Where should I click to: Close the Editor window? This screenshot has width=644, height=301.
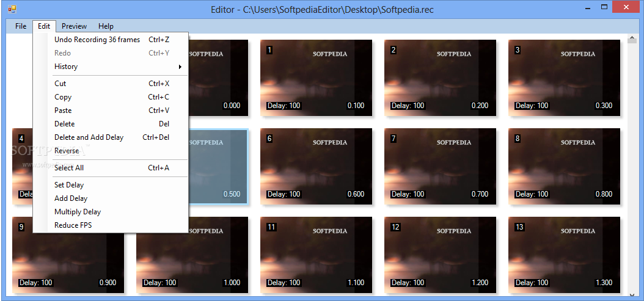pyautogui.click(x=626, y=7)
